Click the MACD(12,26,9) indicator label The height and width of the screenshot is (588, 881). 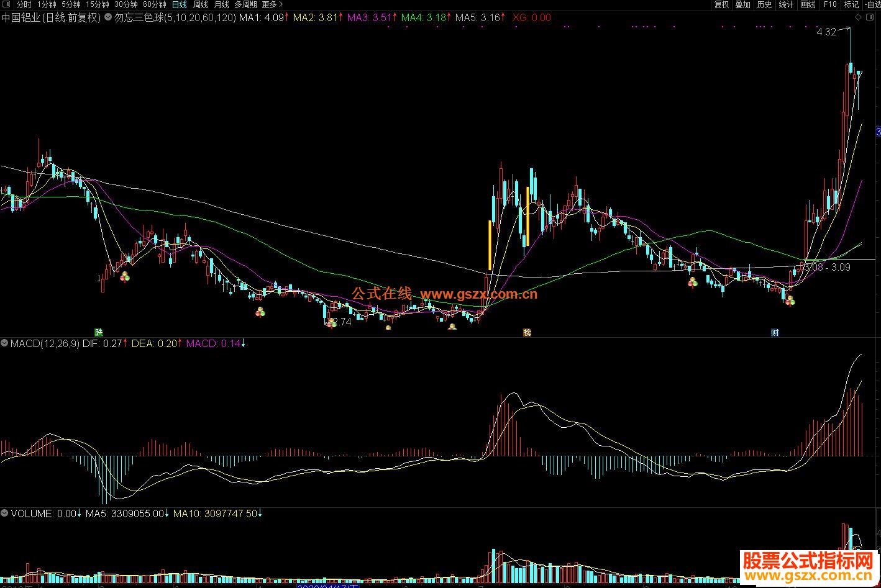pyautogui.click(x=45, y=343)
